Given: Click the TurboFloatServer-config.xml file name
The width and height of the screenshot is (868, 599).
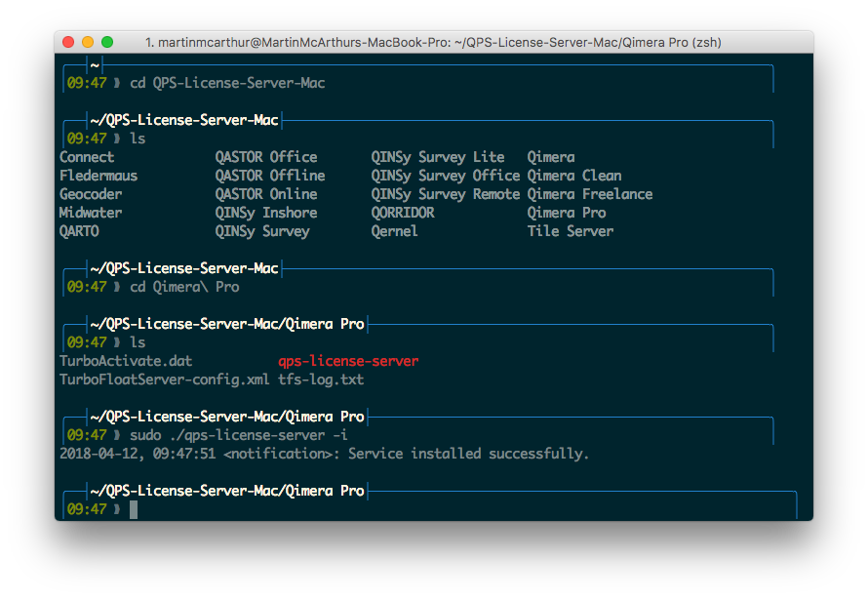Looking at the screenshot, I should 165,379.
